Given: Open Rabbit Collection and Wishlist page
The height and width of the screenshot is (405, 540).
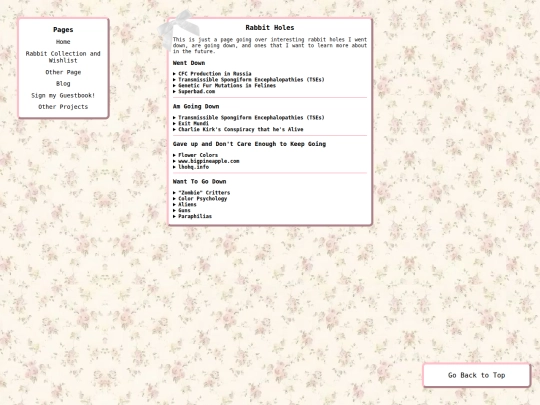Looking at the screenshot, I should [x=63, y=57].
